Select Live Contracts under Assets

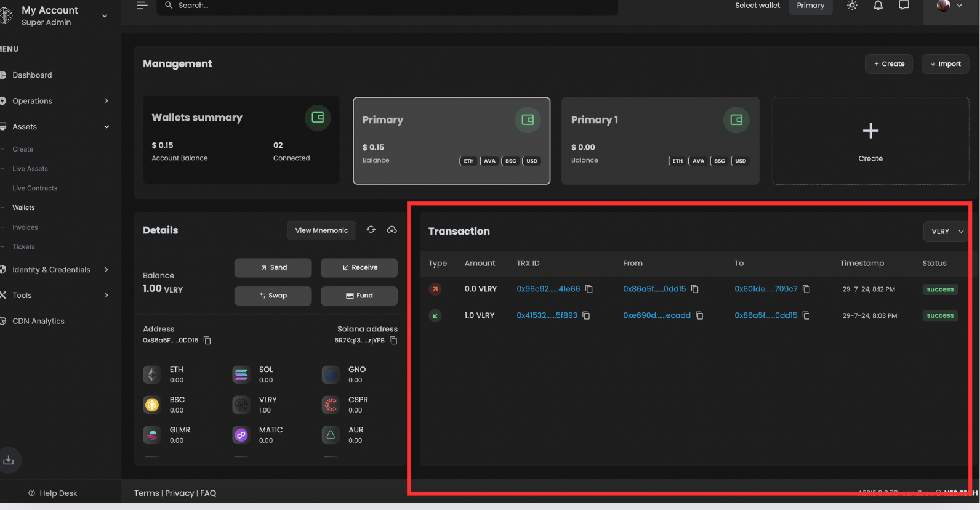point(34,188)
